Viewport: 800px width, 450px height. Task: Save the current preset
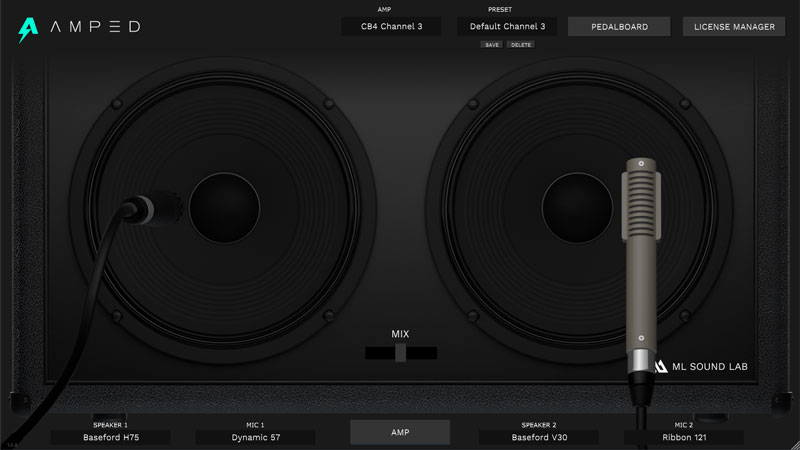(x=492, y=45)
